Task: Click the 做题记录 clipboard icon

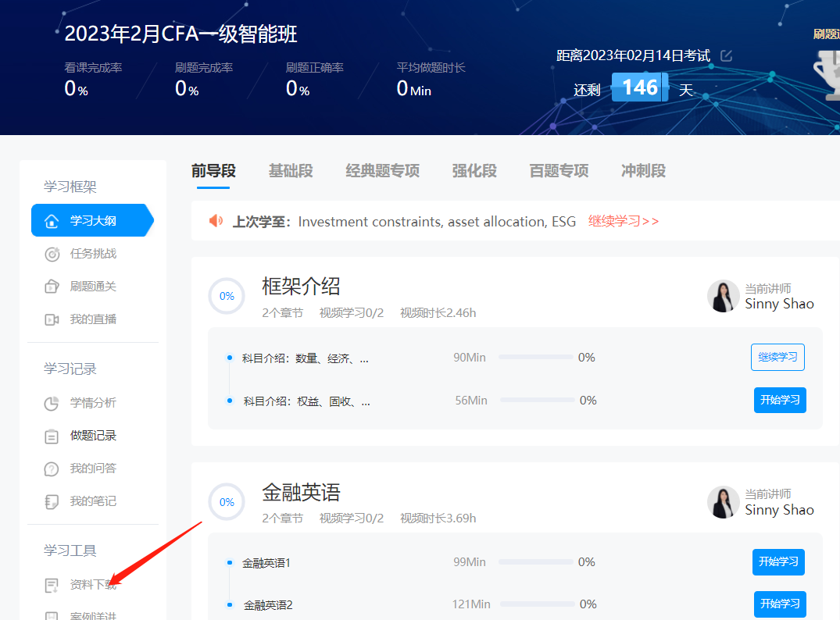Action: point(52,436)
